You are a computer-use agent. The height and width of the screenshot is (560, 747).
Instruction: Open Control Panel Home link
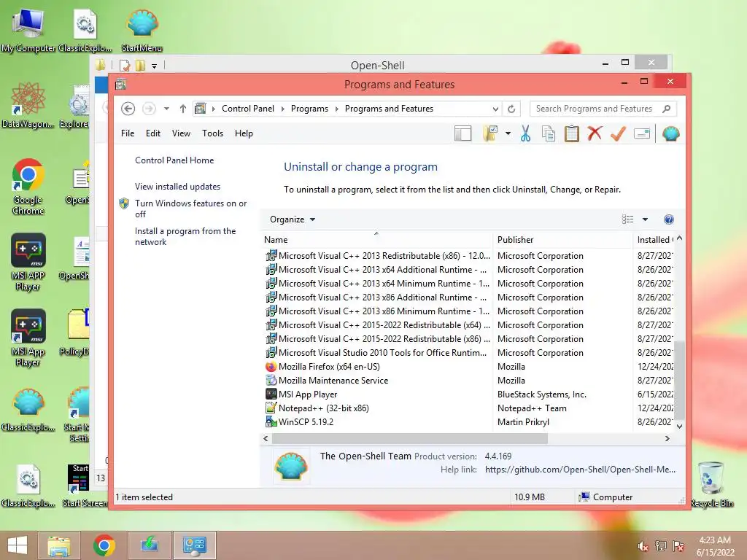[x=174, y=160]
